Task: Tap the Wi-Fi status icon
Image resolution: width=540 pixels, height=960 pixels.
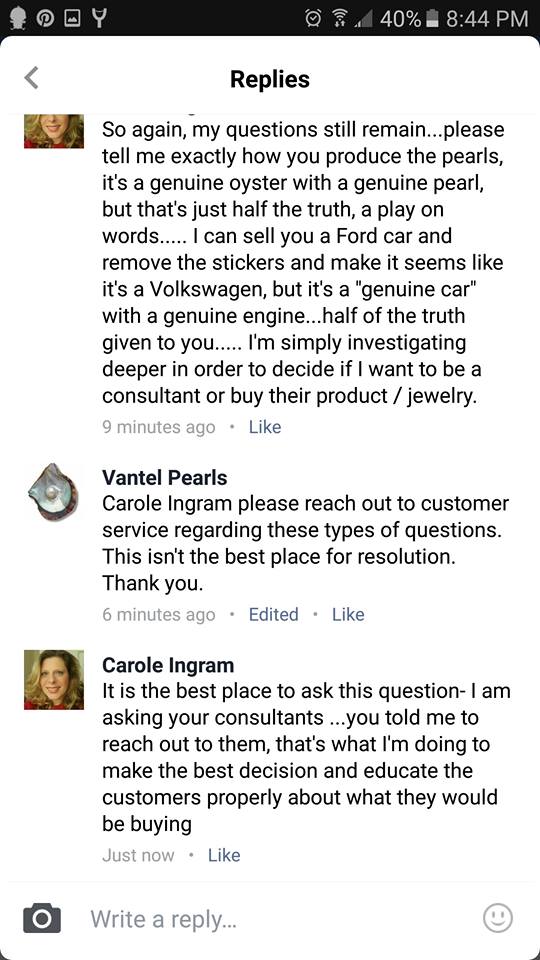Action: coord(340,18)
